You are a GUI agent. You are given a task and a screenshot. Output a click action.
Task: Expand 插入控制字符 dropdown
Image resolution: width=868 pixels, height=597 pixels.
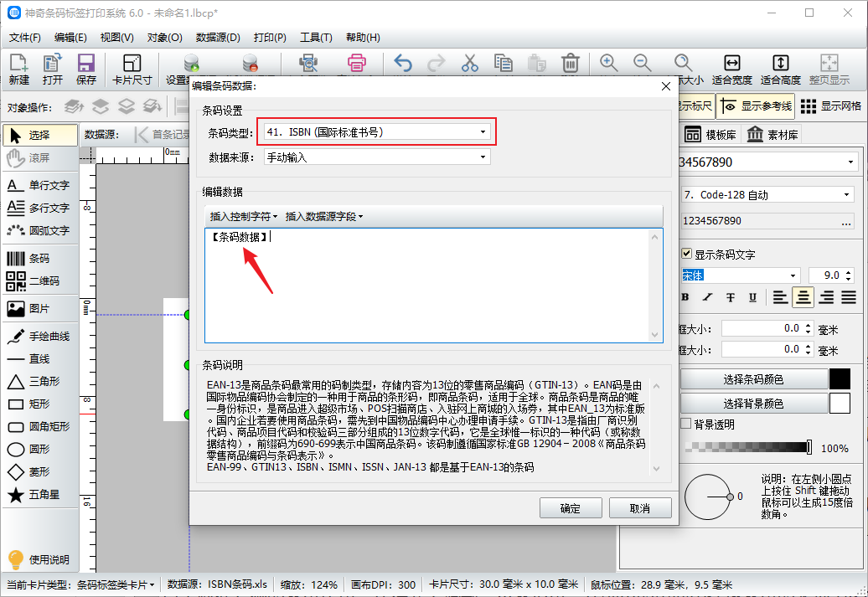point(244,216)
